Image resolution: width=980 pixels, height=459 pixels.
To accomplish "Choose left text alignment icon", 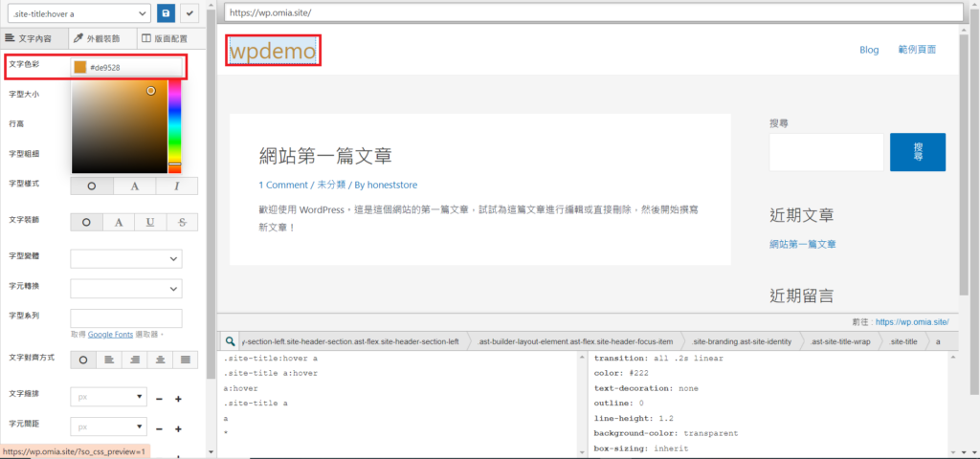I will (x=109, y=360).
